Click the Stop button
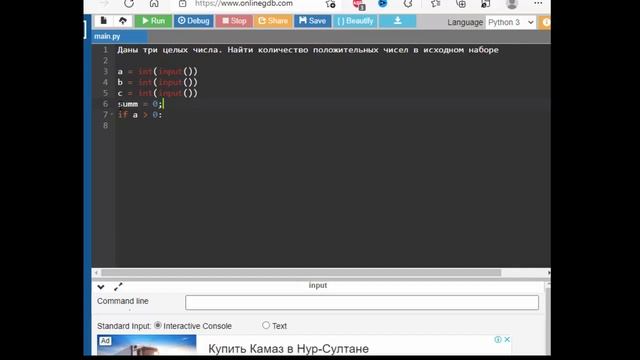Viewport: 640px width, 360px height. coord(234,21)
